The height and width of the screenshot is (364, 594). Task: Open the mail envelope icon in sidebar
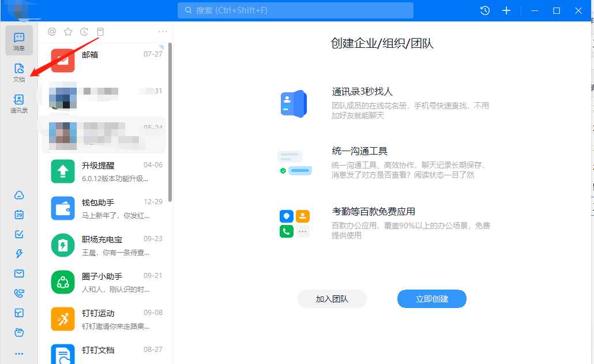(x=19, y=273)
